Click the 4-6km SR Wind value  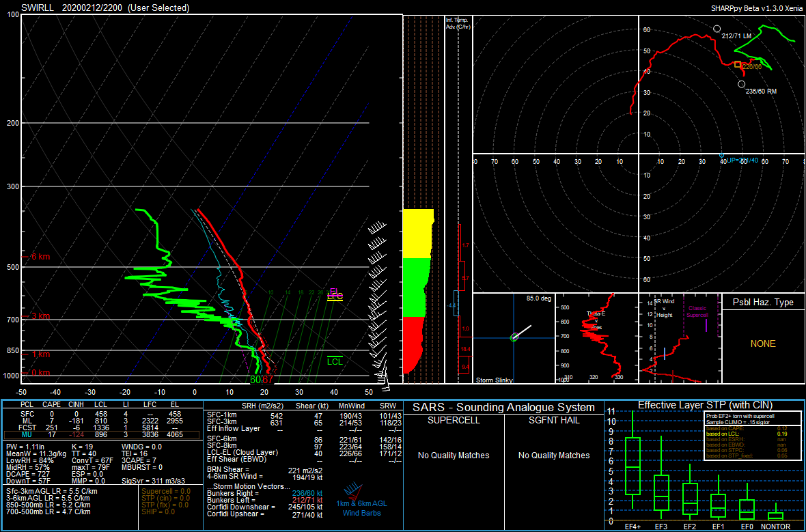(x=306, y=477)
